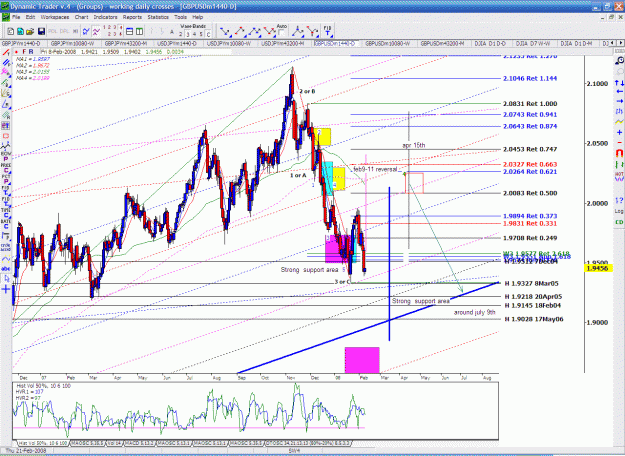Click the new chart document icon
Screen dimensions: 625x456
(x=11, y=31)
